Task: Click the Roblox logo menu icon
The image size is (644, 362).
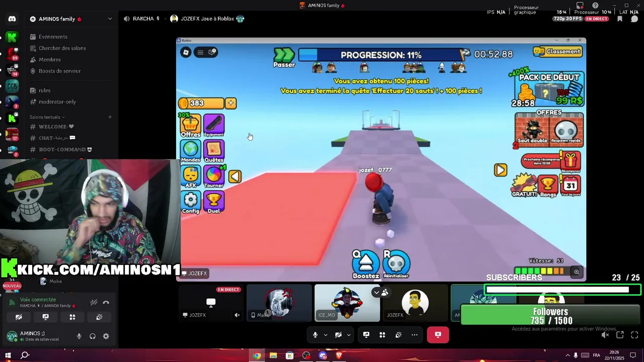Action: tap(186, 52)
